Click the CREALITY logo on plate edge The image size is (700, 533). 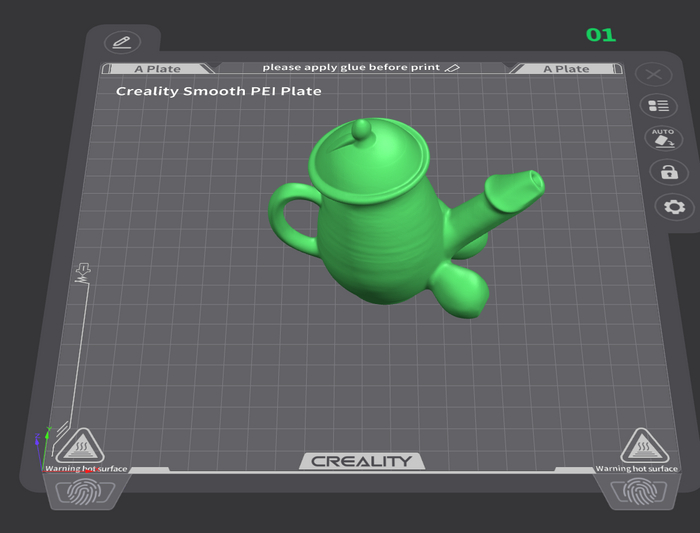(361, 461)
